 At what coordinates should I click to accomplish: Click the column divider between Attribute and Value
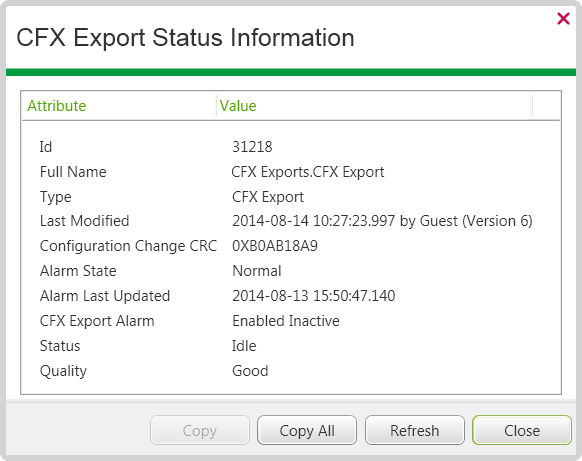(x=216, y=106)
